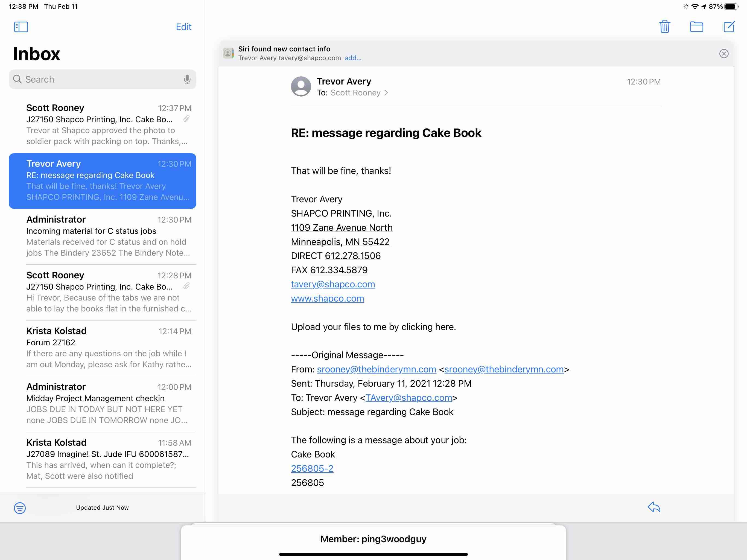Tap add... to save Siri contact

[x=353, y=58]
